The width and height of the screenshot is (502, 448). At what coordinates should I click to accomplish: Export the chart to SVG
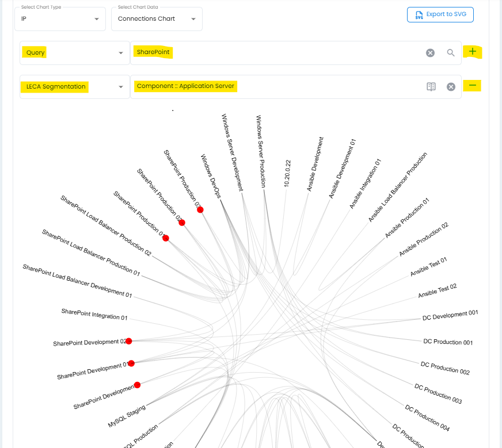pyautogui.click(x=440, y=14)
